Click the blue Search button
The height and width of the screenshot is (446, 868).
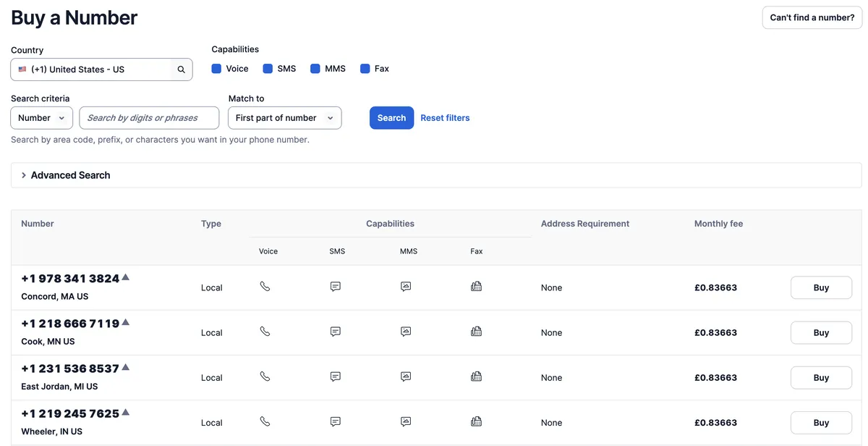pos(391,118)
